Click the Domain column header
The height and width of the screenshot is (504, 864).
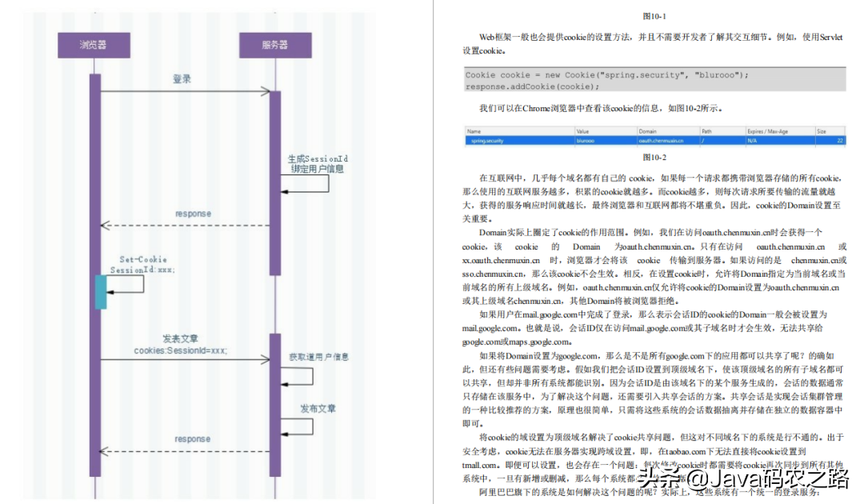click(x=647, y=132)
